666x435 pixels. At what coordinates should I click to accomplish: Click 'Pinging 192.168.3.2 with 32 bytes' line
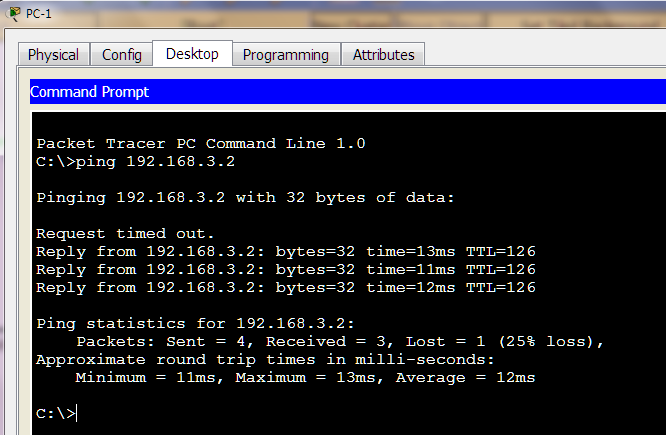tap(246, 198)
